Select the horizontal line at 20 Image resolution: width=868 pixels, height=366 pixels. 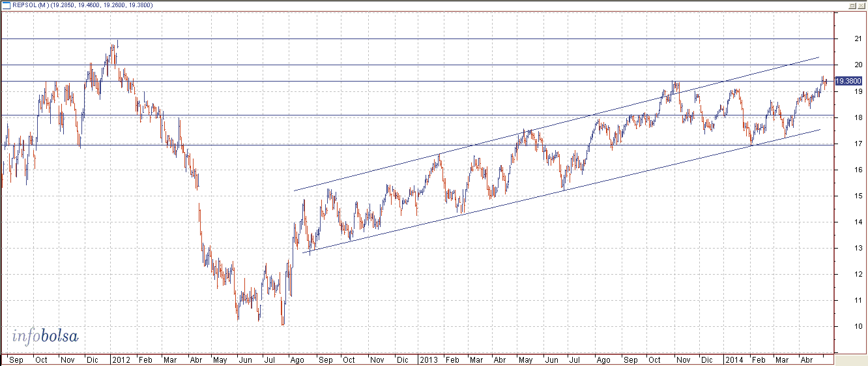[x=417, y=65]
